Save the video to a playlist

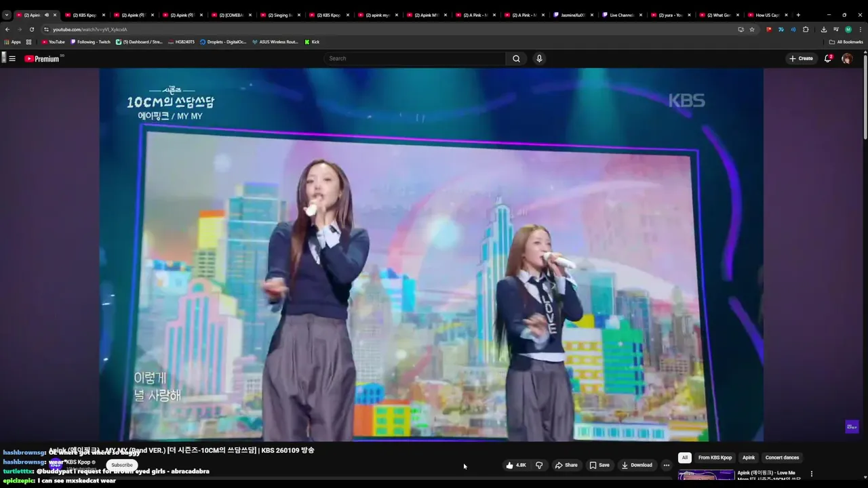click(x=599, y=465)
